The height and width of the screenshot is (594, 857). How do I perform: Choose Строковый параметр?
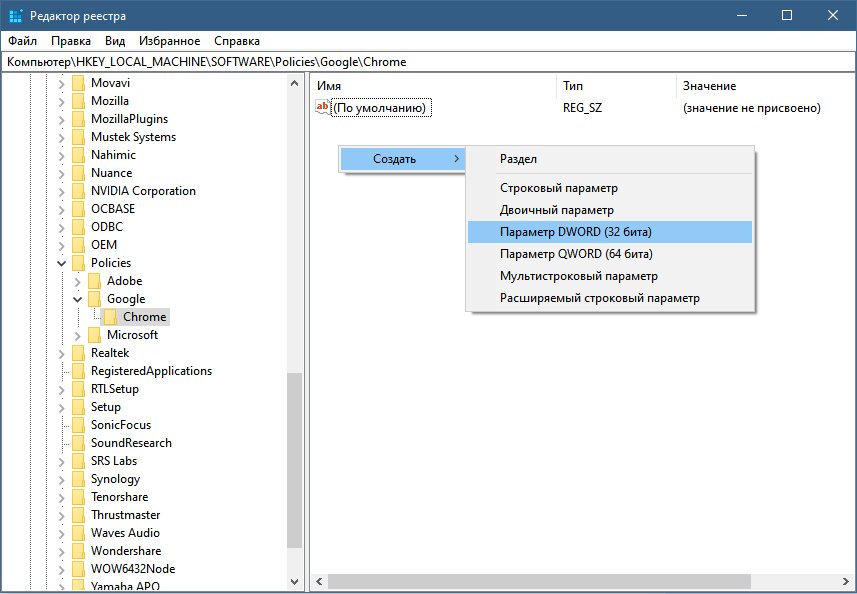coord(610,188)
